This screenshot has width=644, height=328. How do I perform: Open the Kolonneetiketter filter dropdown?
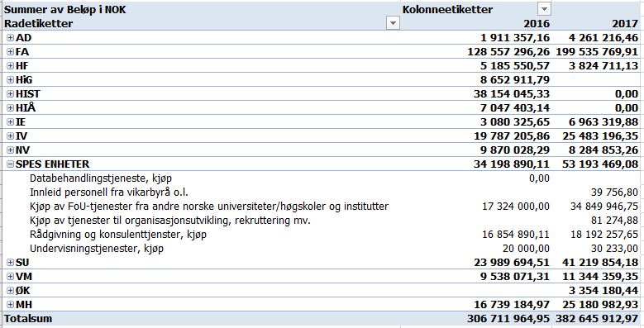tap(545, 9)
